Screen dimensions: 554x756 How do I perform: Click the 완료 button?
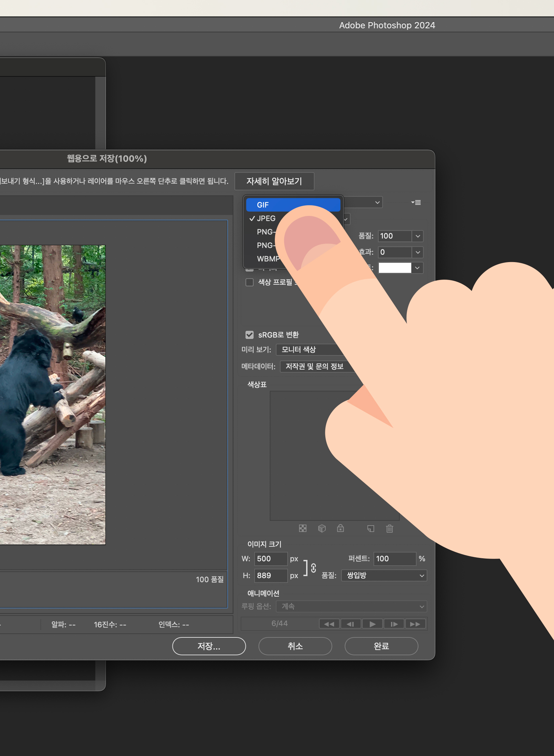381,646
